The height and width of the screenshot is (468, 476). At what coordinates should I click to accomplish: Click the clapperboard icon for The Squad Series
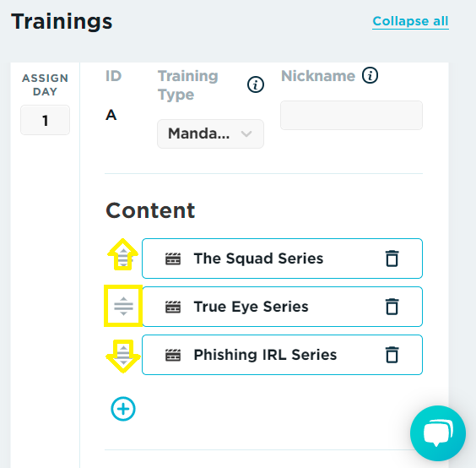click(x=173, y=258)
